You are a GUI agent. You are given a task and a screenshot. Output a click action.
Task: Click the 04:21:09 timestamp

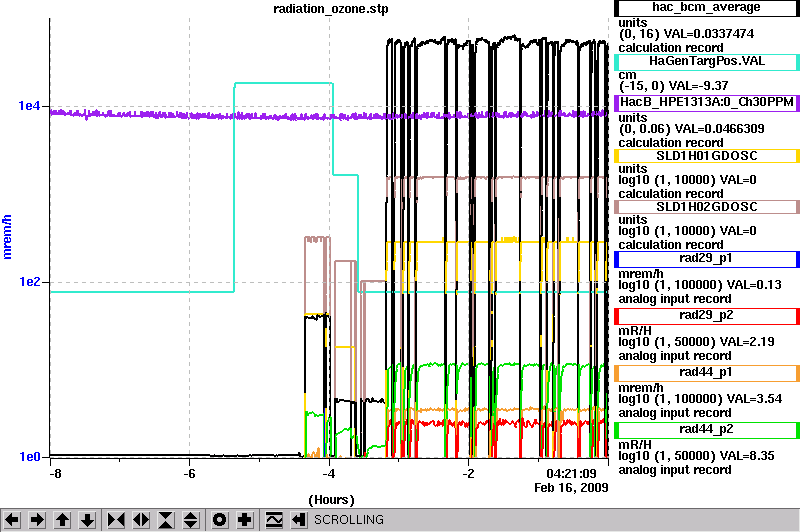[x=571, y=474]
